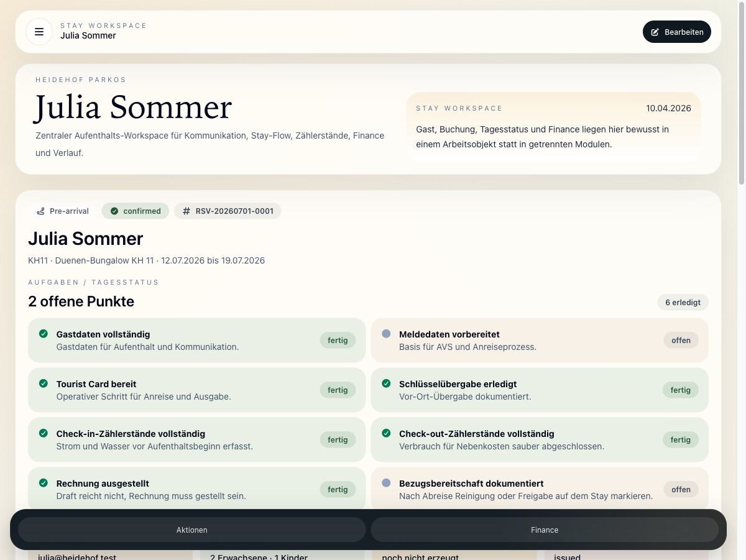The image size is (746, 560).
Task: Click the hash icon beside the reservation number
Action: coord(185,211)
